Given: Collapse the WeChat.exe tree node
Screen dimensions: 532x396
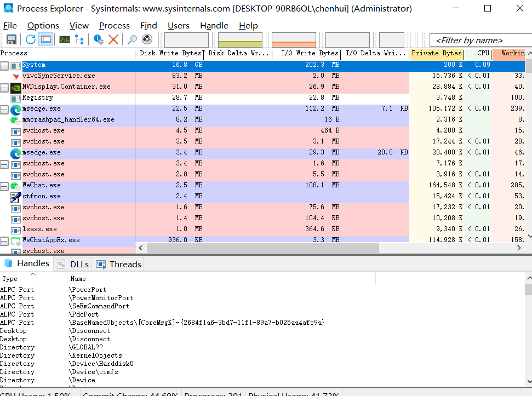Looking at the screenshot, I should coord(4,186).
